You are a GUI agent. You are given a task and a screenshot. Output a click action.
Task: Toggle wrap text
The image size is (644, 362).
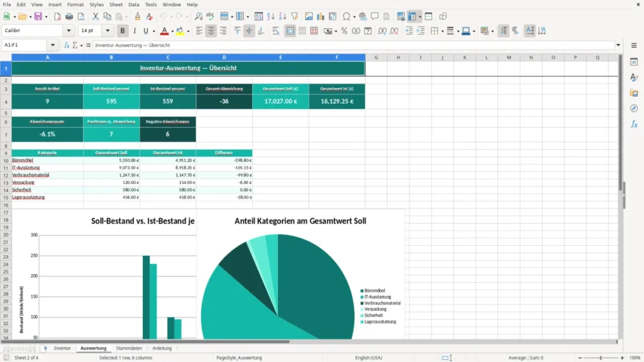275,31
